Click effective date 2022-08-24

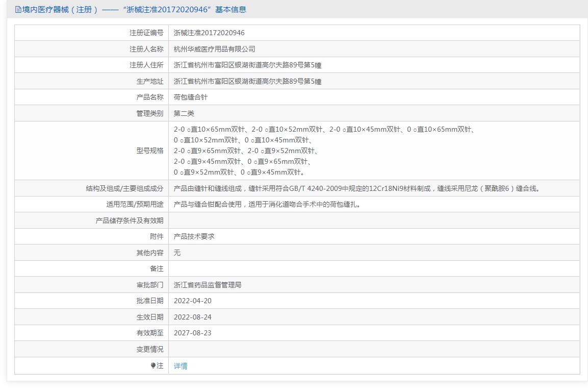[193, 317]
